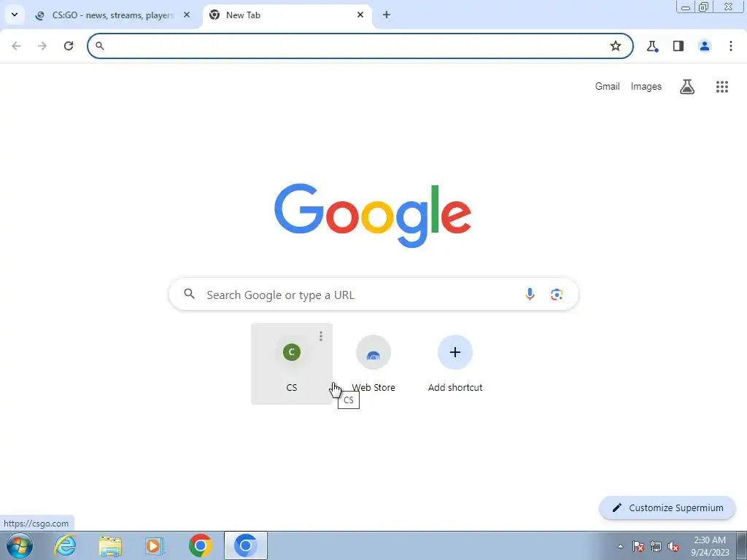Click the Add shortcut button
This screenshot has height=560, width=747.
click(x=455, y=364)
